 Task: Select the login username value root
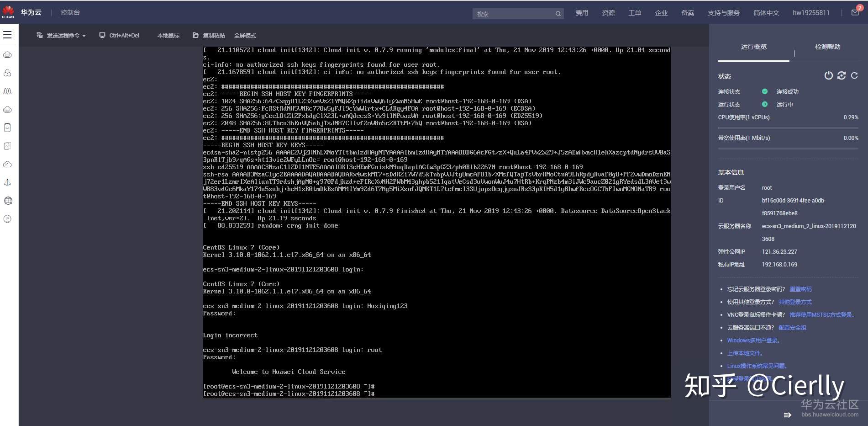tap(767, 187)
